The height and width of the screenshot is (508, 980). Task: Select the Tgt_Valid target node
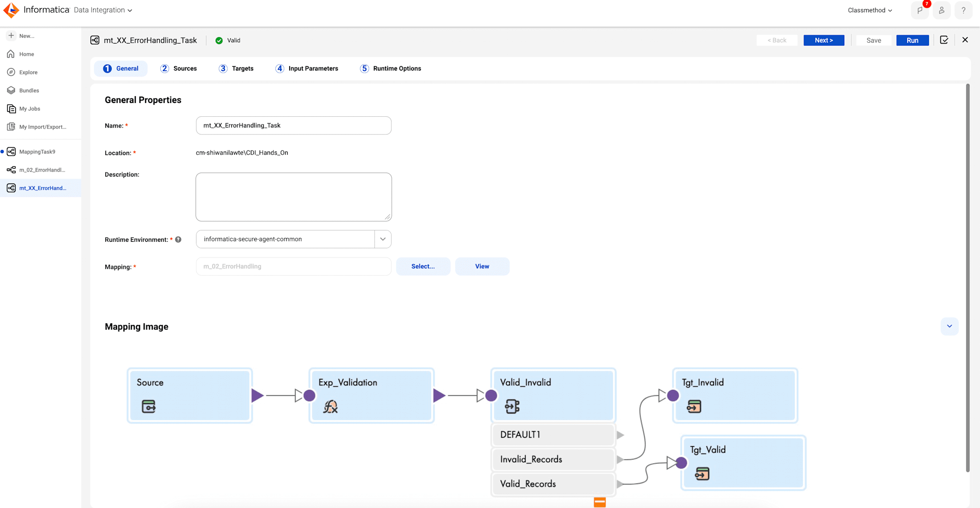743,463
